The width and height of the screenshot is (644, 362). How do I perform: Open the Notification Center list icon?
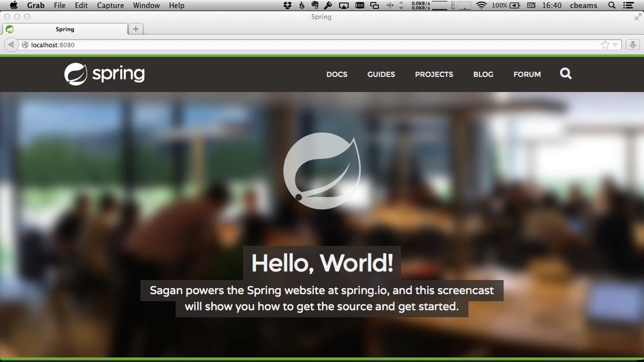point(628,5)
